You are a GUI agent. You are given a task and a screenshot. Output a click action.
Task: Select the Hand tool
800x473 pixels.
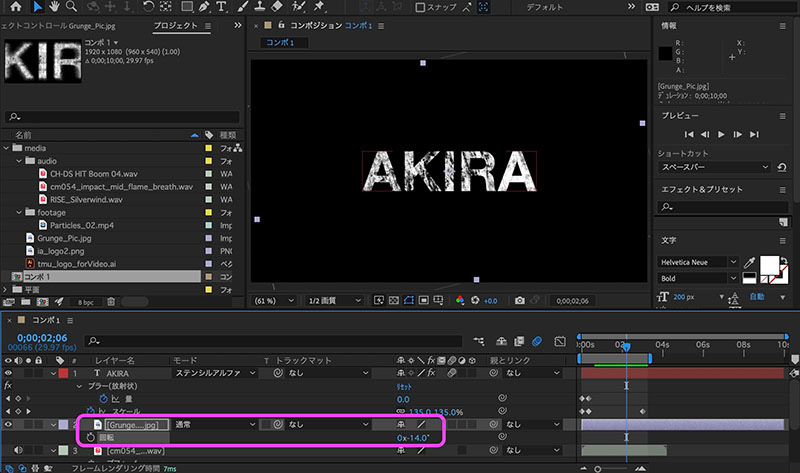54,7
